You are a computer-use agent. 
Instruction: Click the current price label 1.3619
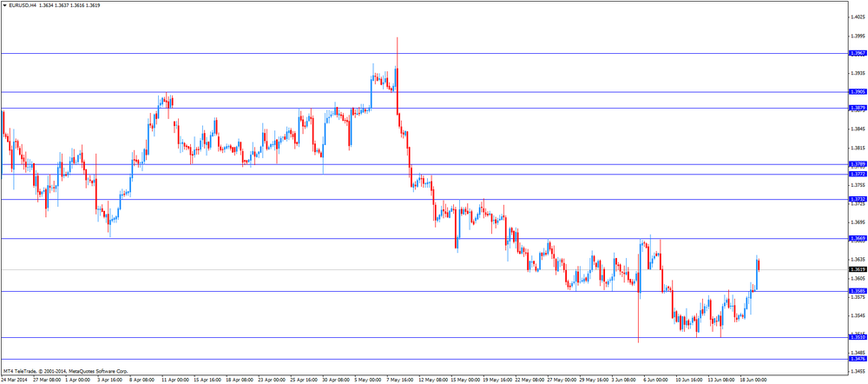click(858, 269)
